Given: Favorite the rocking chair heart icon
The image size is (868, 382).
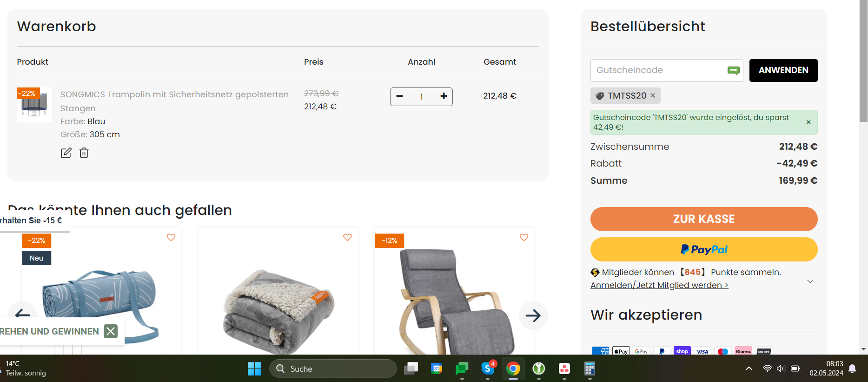Looking at the screenshot, I should [524, 237].
